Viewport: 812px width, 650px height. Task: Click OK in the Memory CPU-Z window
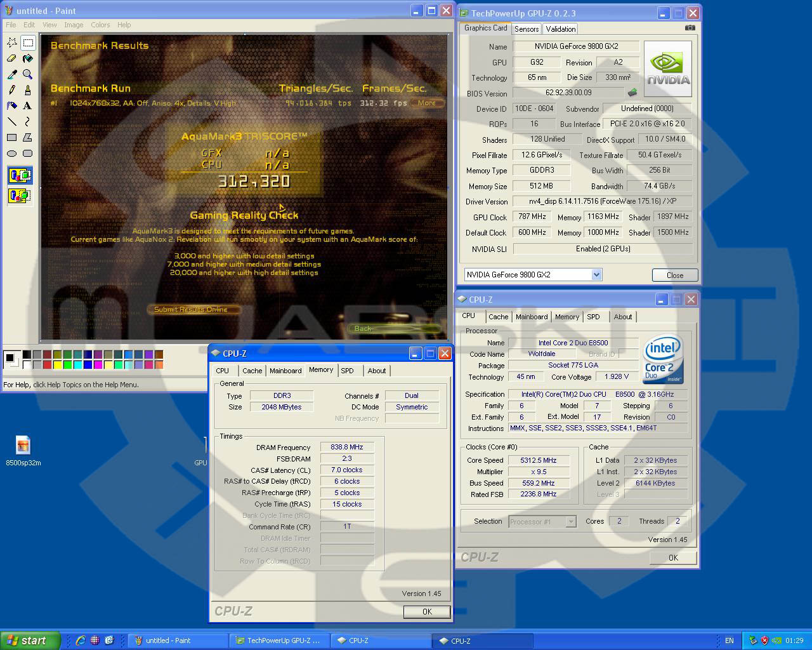pyautogui.click(x=427, y=611)
